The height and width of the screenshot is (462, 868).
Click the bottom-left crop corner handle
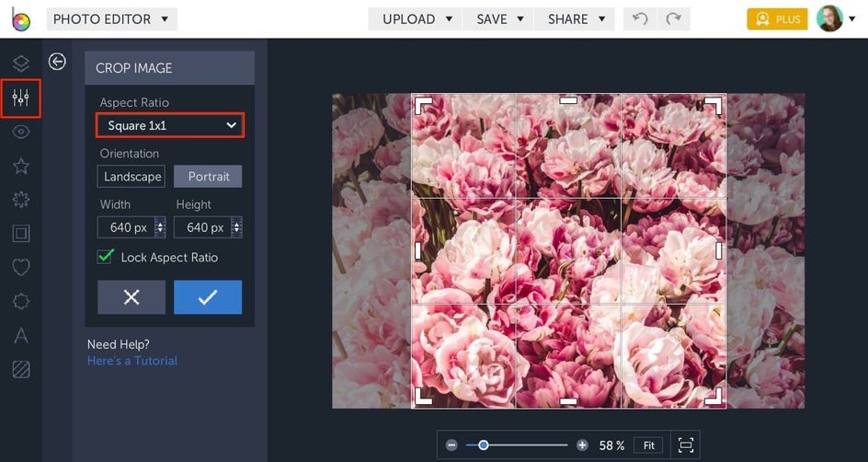424,396
